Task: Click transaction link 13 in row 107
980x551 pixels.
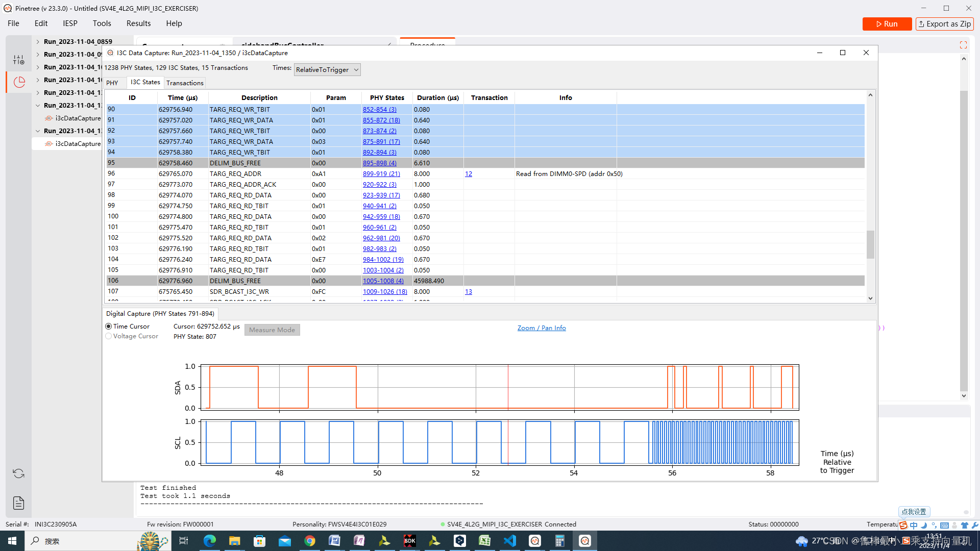Action: (x=469, y=291)
